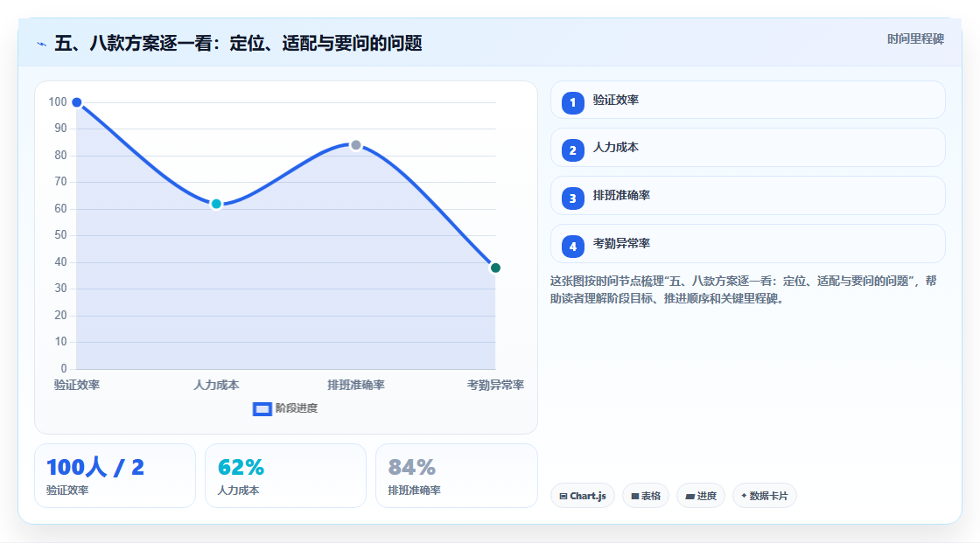
Task: Click the 100人 / 2 stat card
Action: (x=115, y=476)
